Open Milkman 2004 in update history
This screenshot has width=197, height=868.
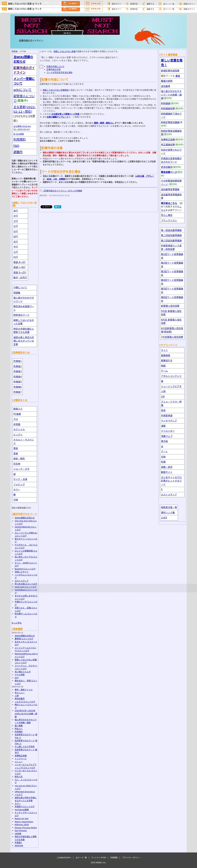click(x=21, y=824)
